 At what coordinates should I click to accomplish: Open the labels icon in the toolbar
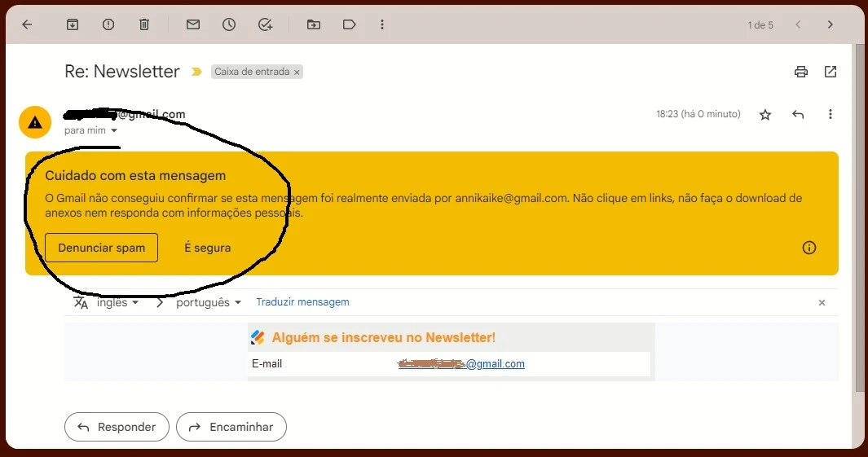[x=350, y=24]
